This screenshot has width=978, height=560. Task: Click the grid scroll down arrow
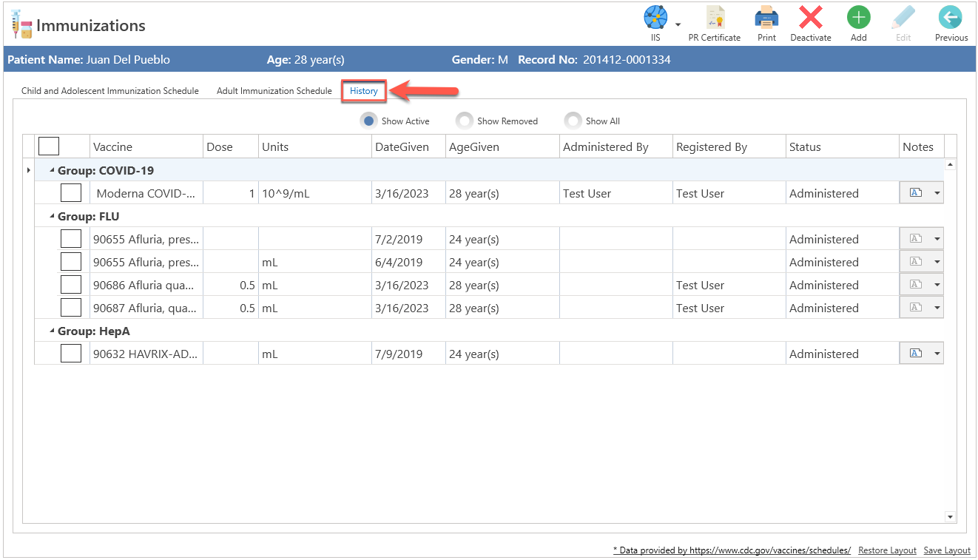point(951,517)
